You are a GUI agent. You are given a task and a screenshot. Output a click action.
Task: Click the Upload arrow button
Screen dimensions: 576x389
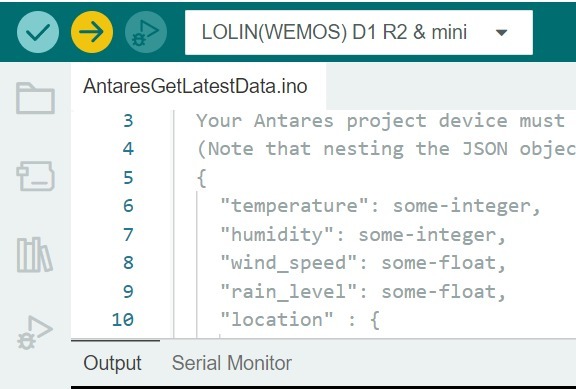point(92,32)
